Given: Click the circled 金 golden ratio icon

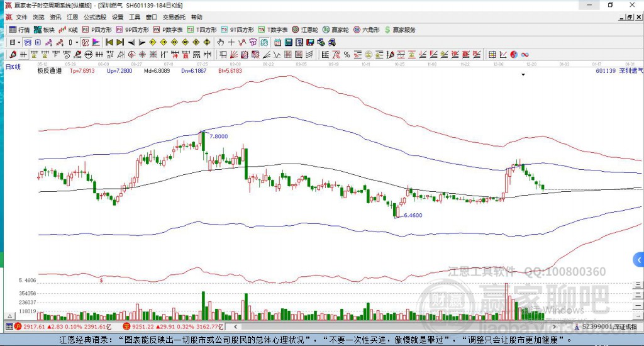Looking at the screenshot, I should coord(369,55).
